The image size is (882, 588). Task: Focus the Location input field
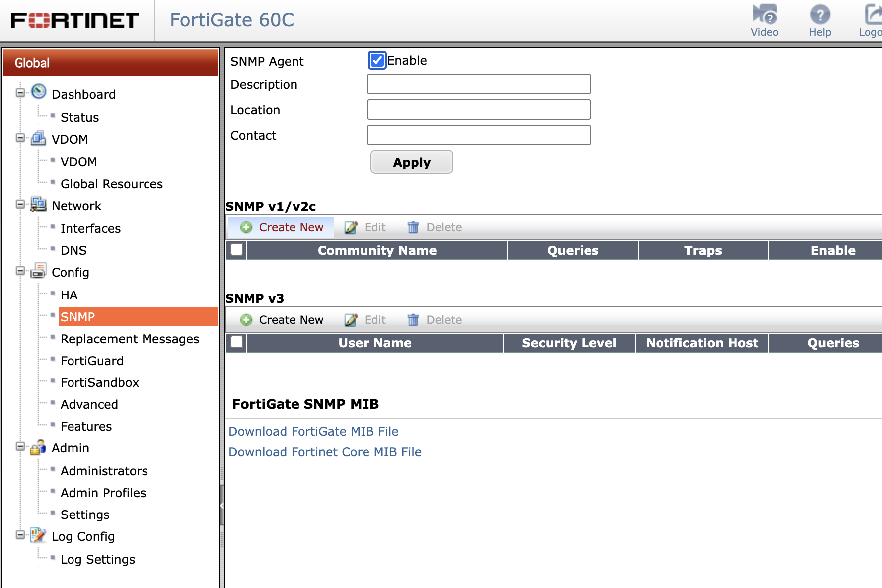coord(479,110)
